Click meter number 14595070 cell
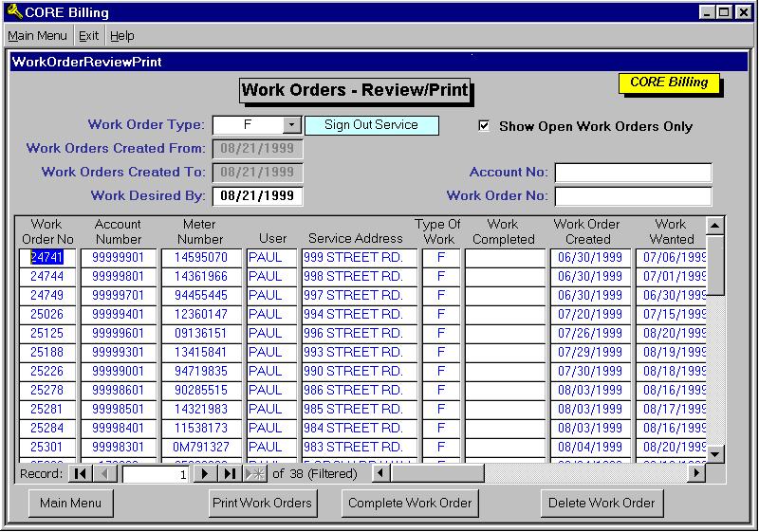The width and height of the screenshot is (759, 532). click(201, 257)
